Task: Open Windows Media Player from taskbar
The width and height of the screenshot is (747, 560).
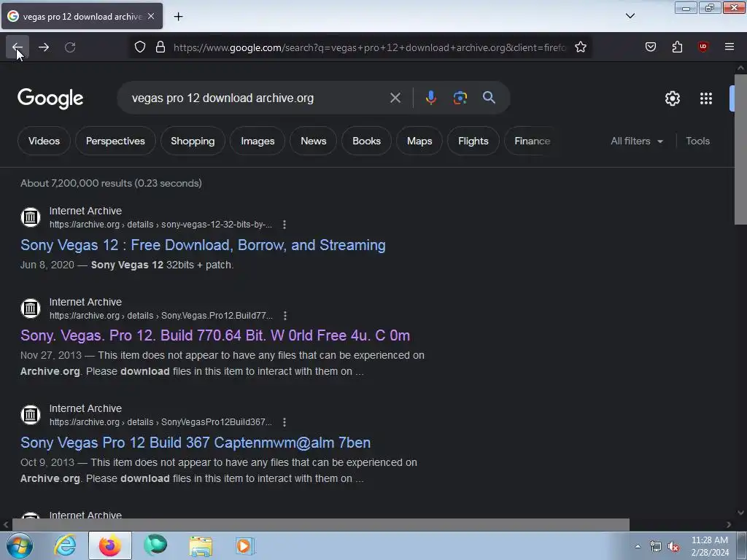Action: pos(245,545)
